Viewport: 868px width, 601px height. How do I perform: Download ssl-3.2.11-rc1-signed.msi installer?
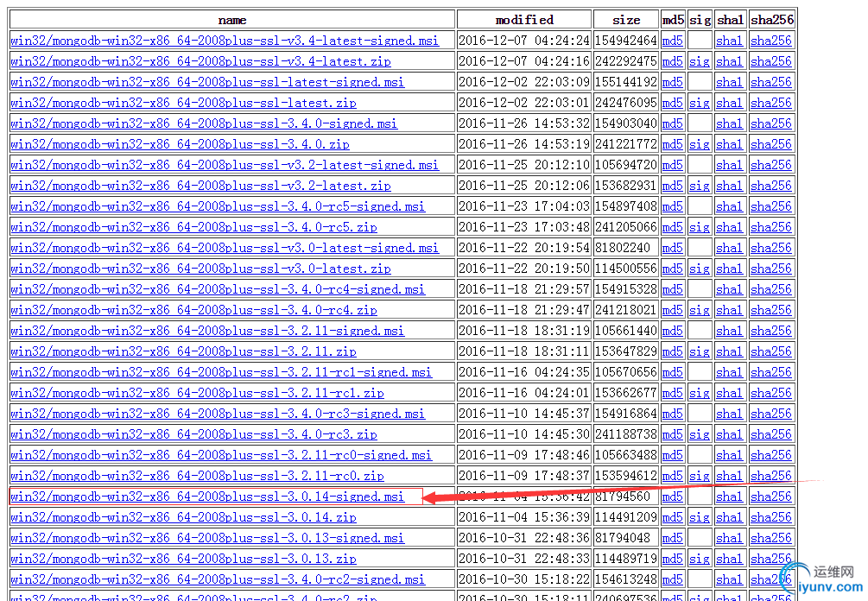[x=221, y=372]
